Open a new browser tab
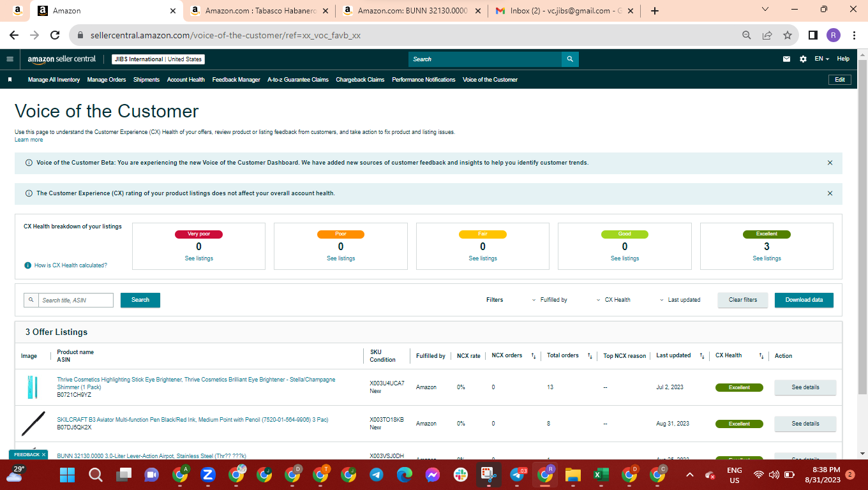This screenshot has height=490, width=868. (x=654, y=11)
